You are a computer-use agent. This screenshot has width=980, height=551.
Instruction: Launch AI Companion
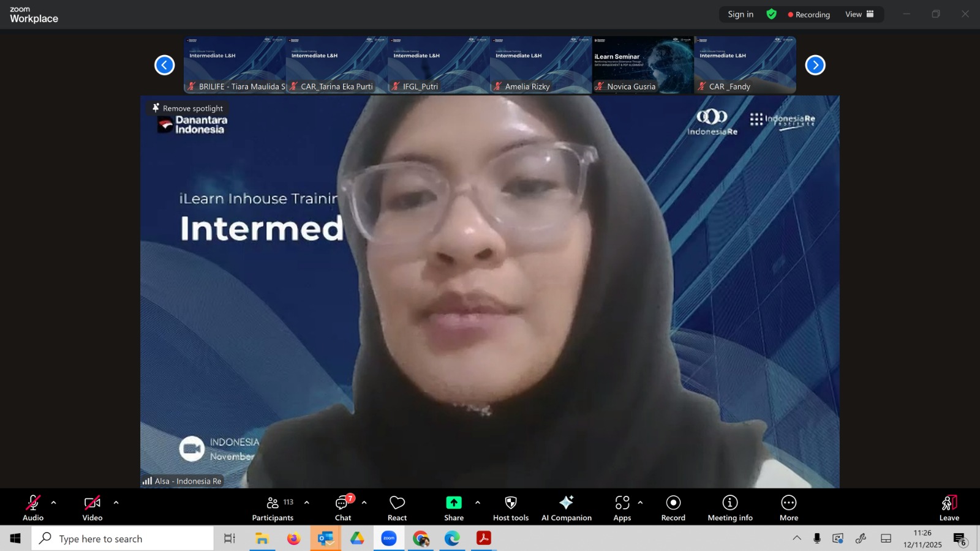click(x=566, y=508)
